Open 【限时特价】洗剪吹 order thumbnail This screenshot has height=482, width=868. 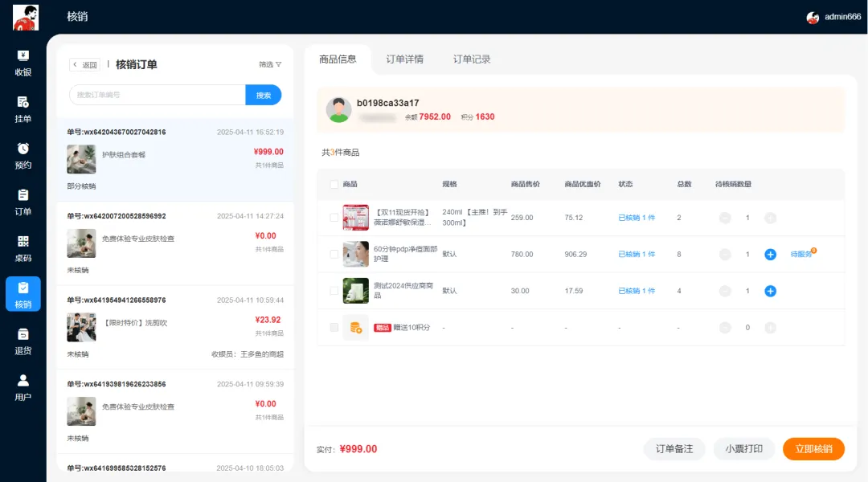81,328
